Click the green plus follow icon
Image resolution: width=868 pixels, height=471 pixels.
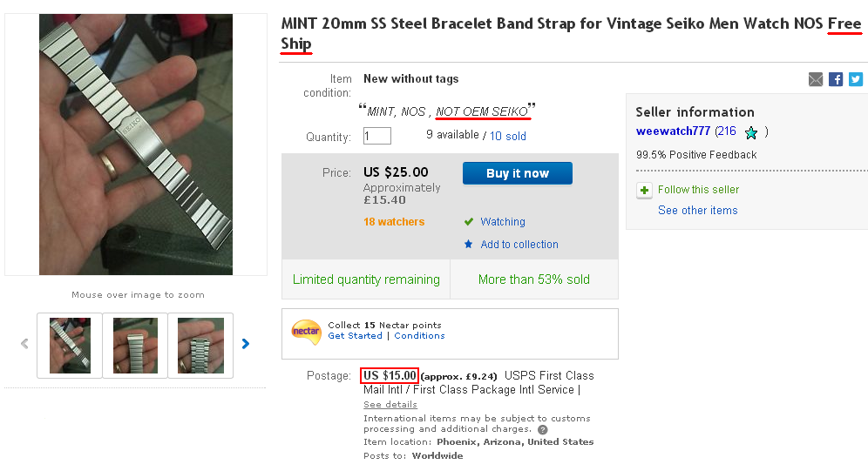(644, 190)
